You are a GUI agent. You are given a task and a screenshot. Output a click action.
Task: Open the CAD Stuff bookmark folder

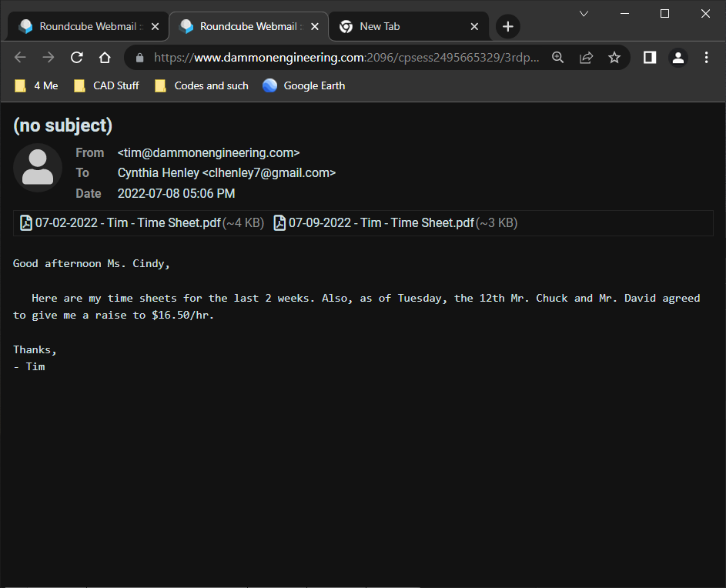coord(107,86)
